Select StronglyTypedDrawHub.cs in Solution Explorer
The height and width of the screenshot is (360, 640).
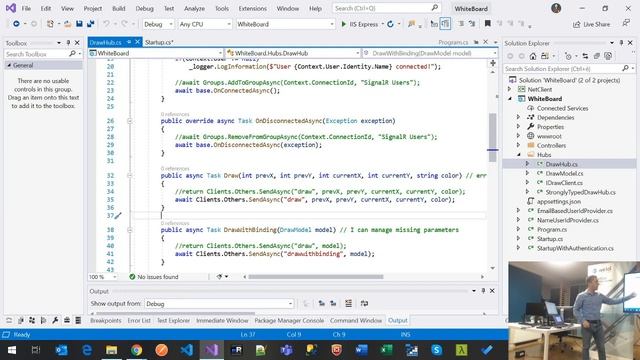[x=580, y=192]
